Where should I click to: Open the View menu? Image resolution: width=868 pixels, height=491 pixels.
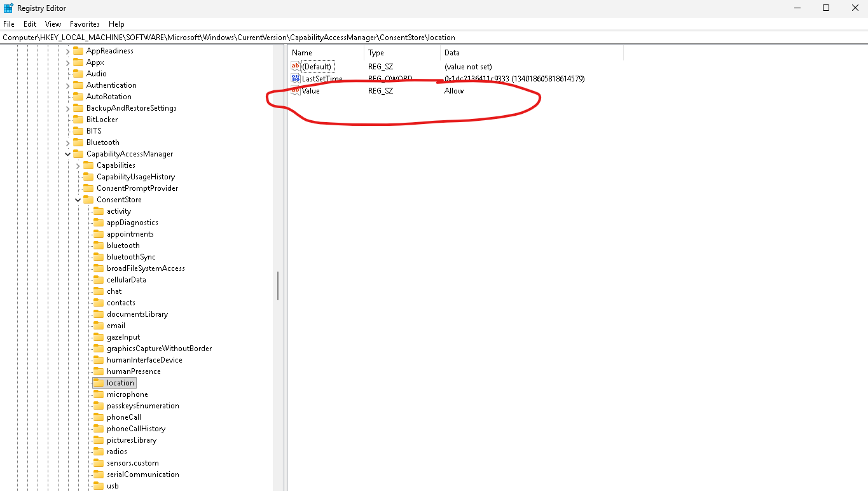point(53,24)
